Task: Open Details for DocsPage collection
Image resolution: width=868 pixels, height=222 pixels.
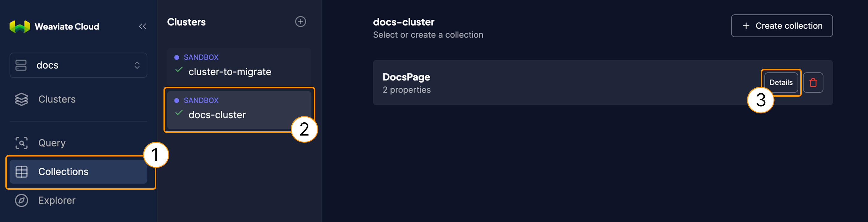Action: (x=781, y=83)
